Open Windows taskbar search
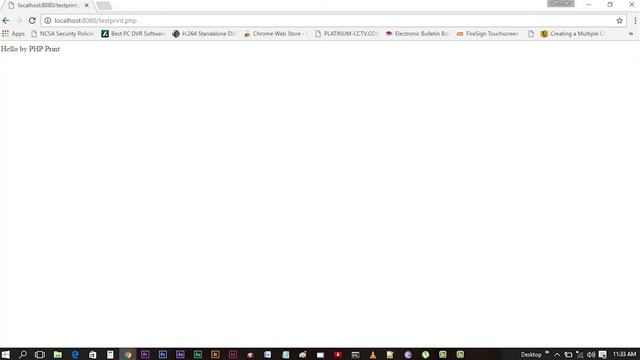This screenshot has width=640, height=360. point(23,354)
